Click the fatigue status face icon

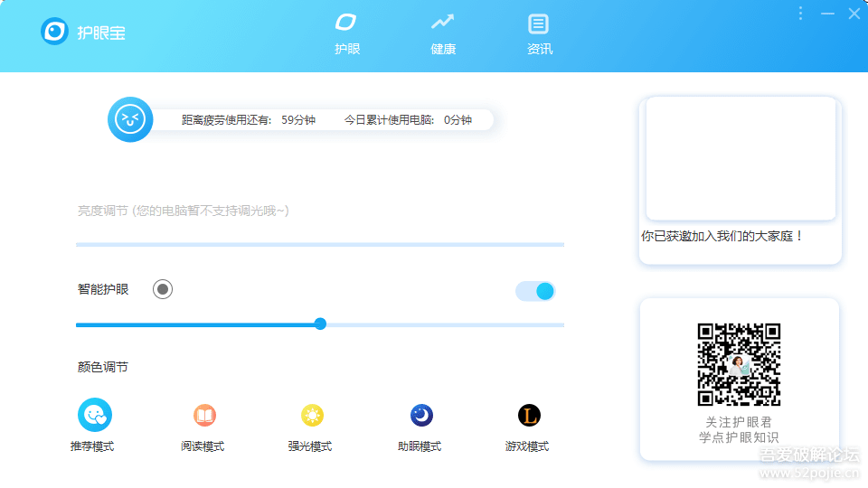tap(130, 119)
